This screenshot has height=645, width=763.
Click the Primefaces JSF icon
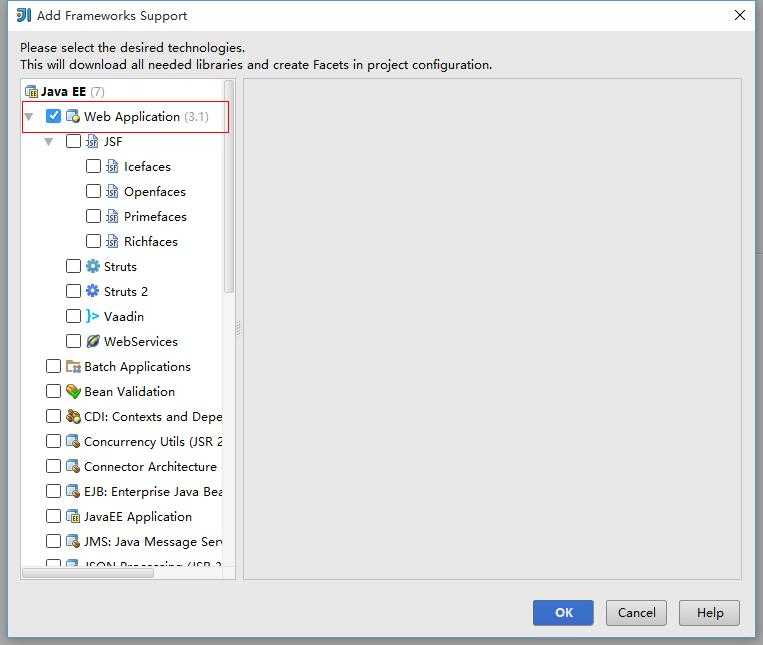point(112,216)
